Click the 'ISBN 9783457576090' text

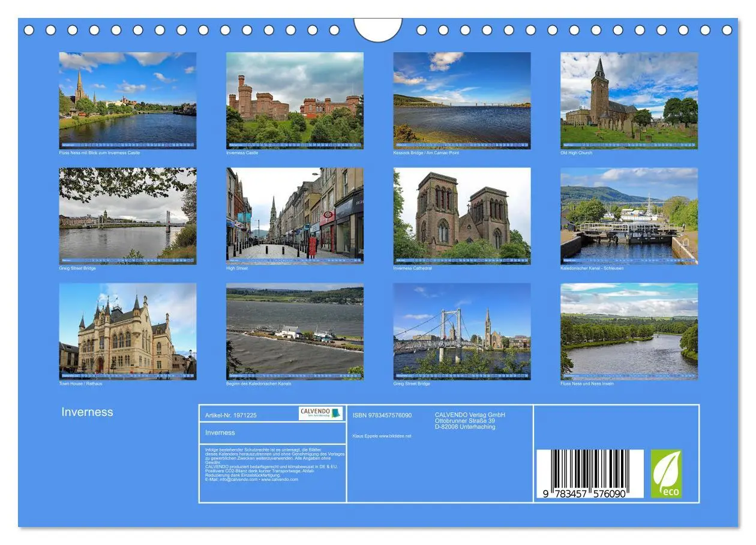pos(382,415)
